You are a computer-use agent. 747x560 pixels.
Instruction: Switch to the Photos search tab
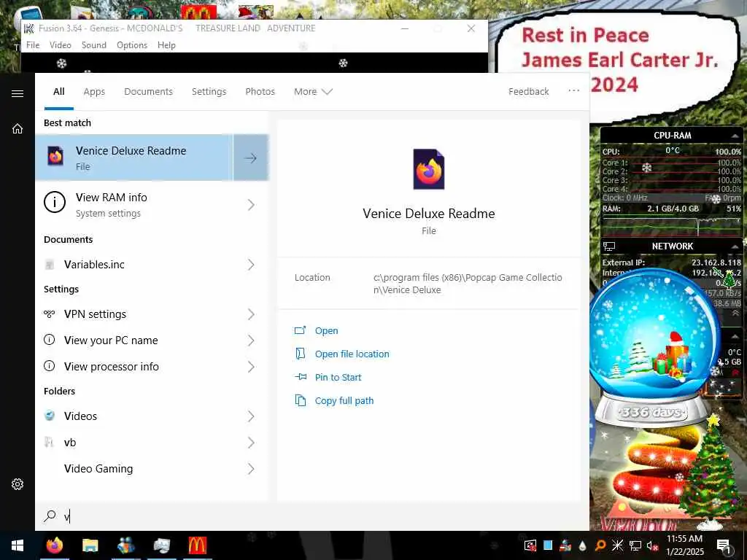coord(260,91)
